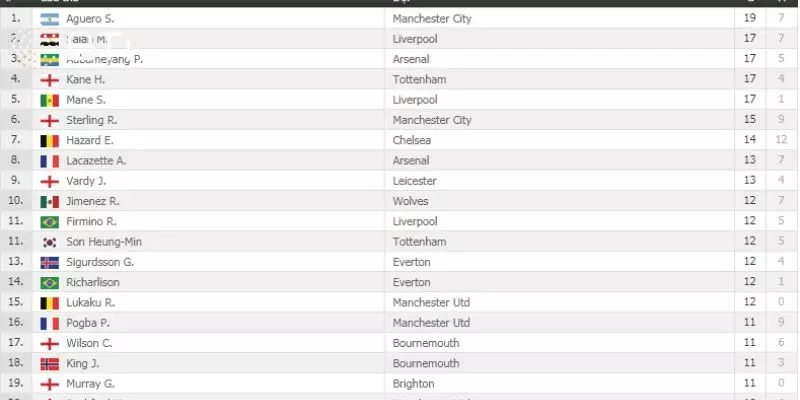
Task: Open Chelsea team link in Hazard's row
Action: click(411, 141)
